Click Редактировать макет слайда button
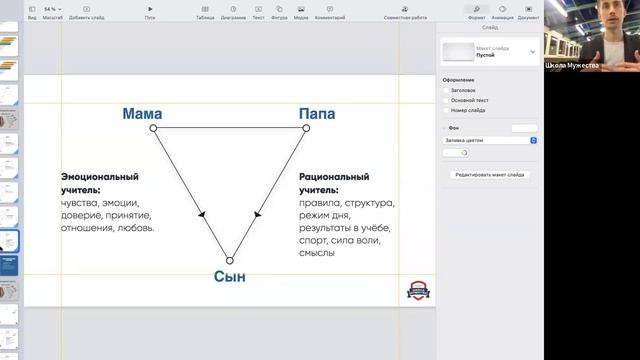This screenshot has height=360, width=640. [x=490, y=175]
